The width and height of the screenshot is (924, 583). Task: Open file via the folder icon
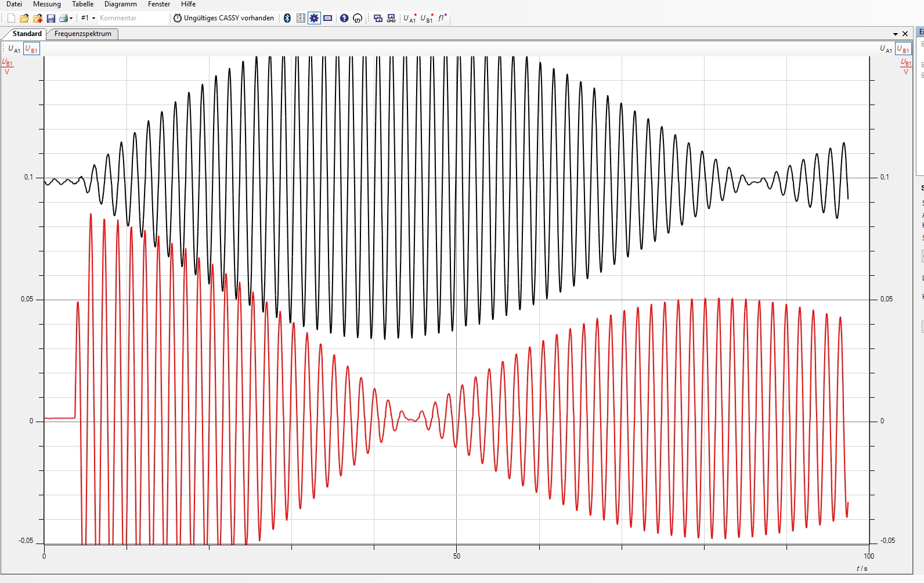click(24, 18)
